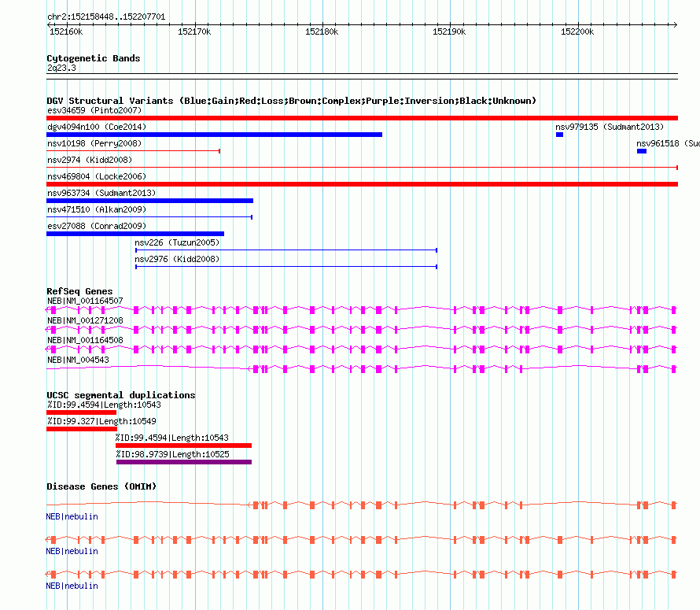700x610 pixels.
Task: Open the NEB|NM_001164508 transcript label
Action: [x=85, y=340]
